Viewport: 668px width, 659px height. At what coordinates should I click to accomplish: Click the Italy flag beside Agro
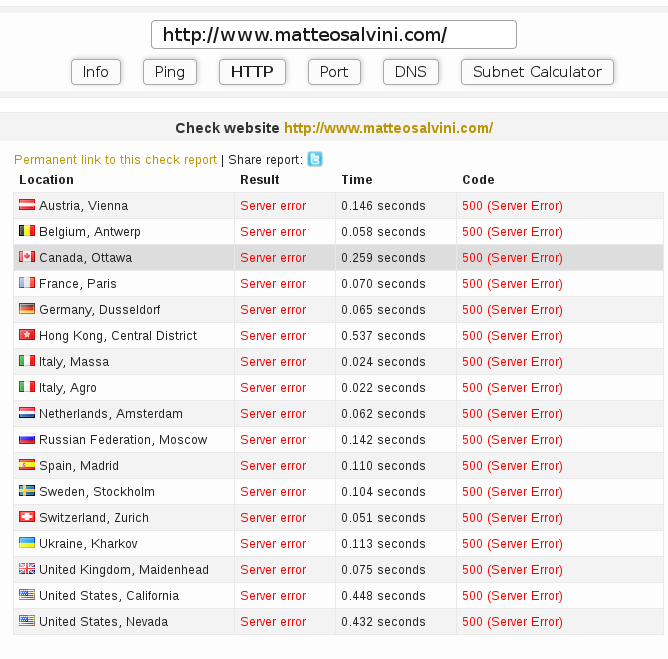coord(27,387)
